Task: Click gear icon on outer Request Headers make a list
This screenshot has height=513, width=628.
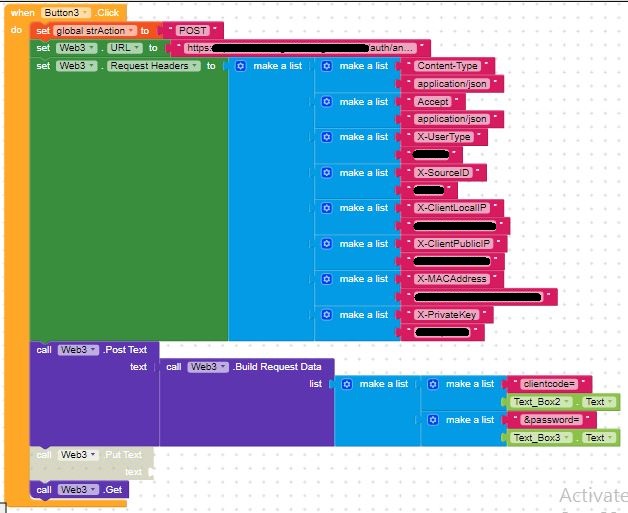Action: tap(240, 66)
